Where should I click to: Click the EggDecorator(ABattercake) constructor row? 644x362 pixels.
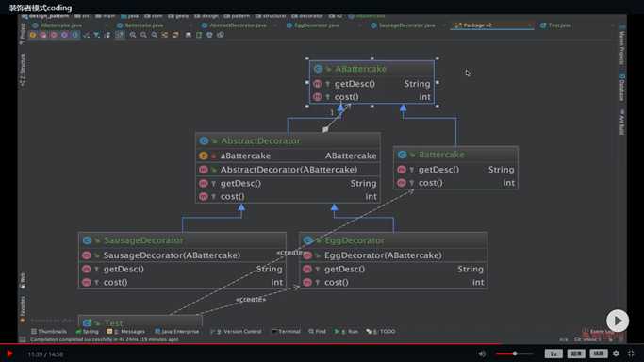click(x=393, y=255)
